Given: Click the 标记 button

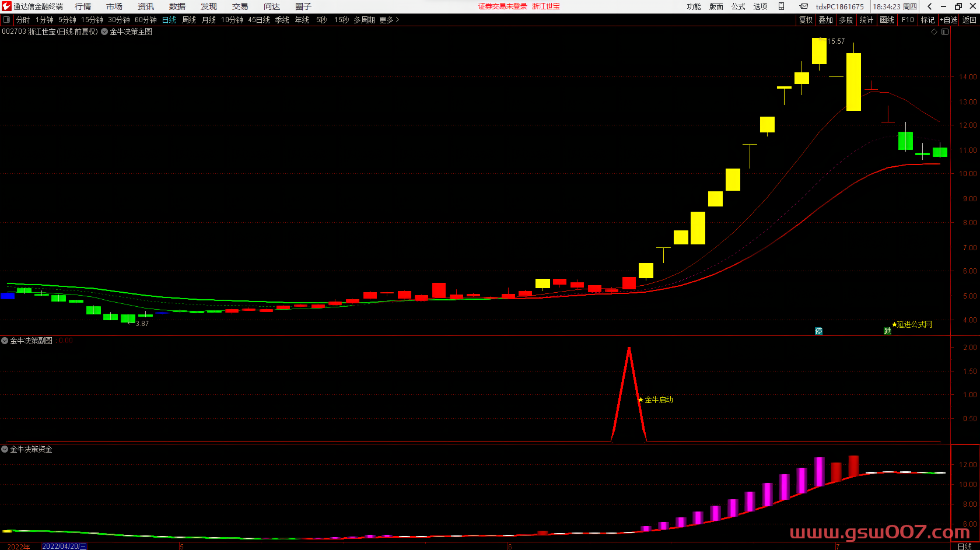Looking at the screenshot, I should [x=928, y=20].
